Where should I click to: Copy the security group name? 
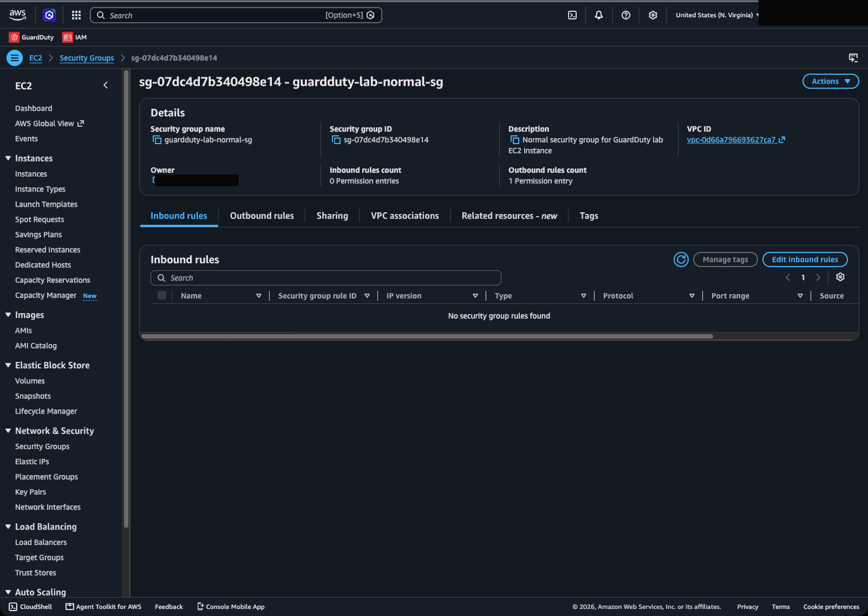click(157, 140)
